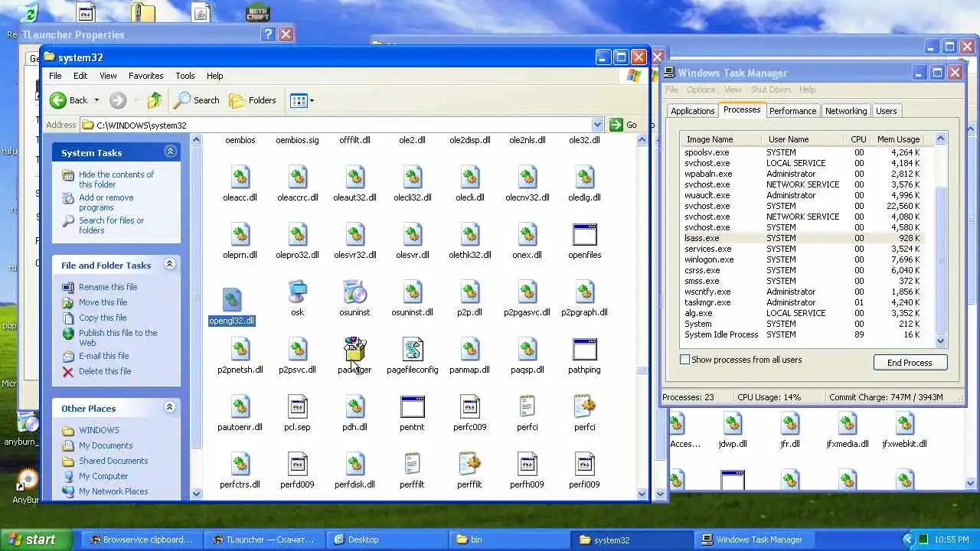Screen dimensions: 980x551
Task: Switch to the Applications tab
Action: (692, 111)
